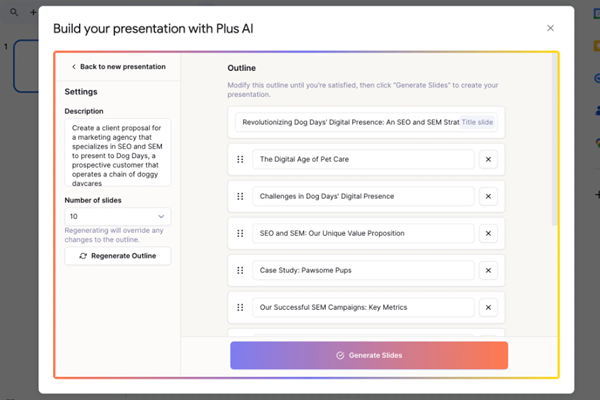Click the Regenerate Outline button
This screenshot has height=400, width=600.
click(x=117, y=256)
